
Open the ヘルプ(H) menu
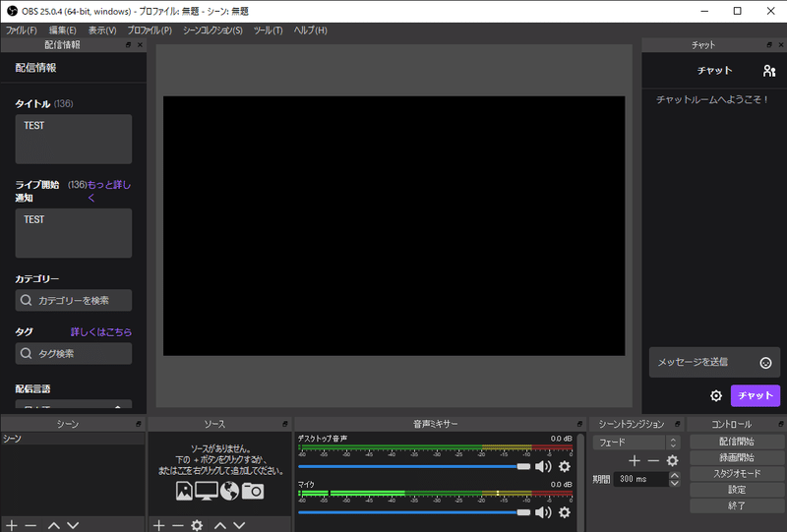pos(310,30)
